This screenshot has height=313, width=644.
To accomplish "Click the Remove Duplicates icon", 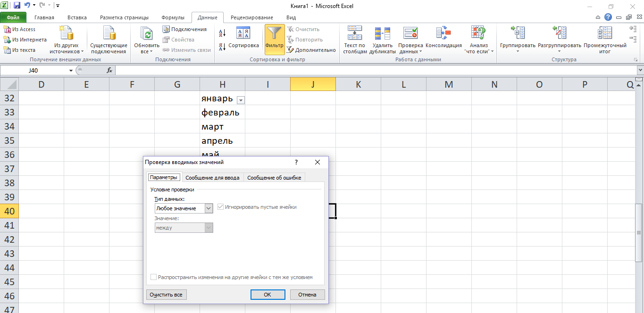I will tap(382, 33).
